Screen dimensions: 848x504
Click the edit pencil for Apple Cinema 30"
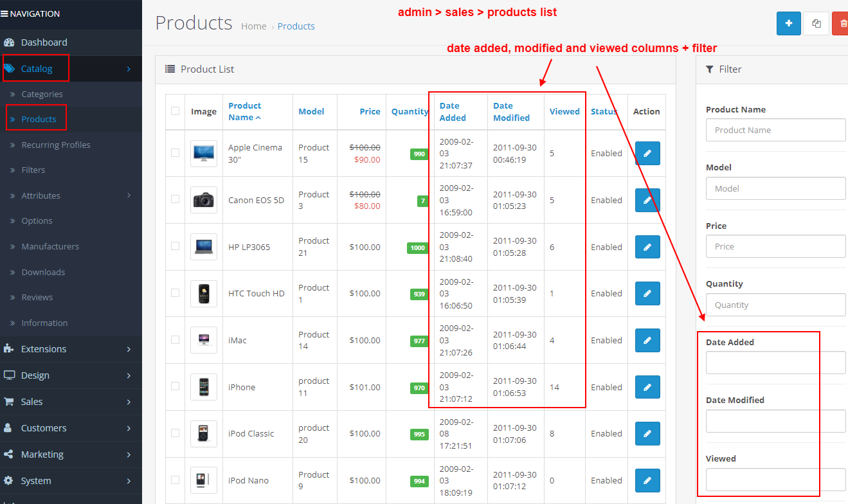point(647,153)
